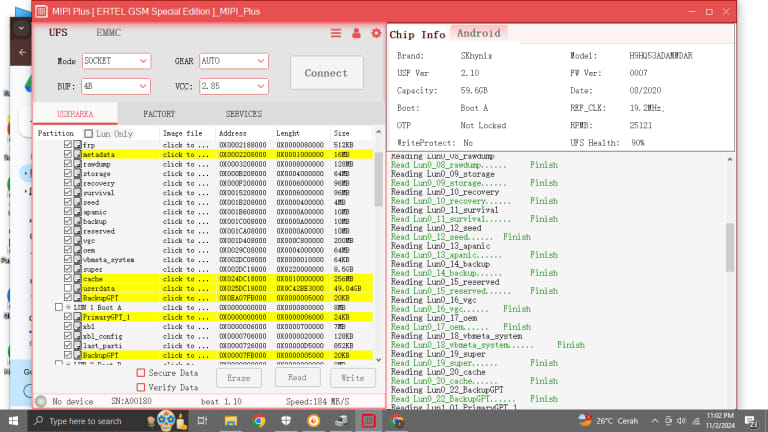The width and height of the screenshot is (768, 432).
Task: Select the FACTORY tab
Action: tap(159, 114)
